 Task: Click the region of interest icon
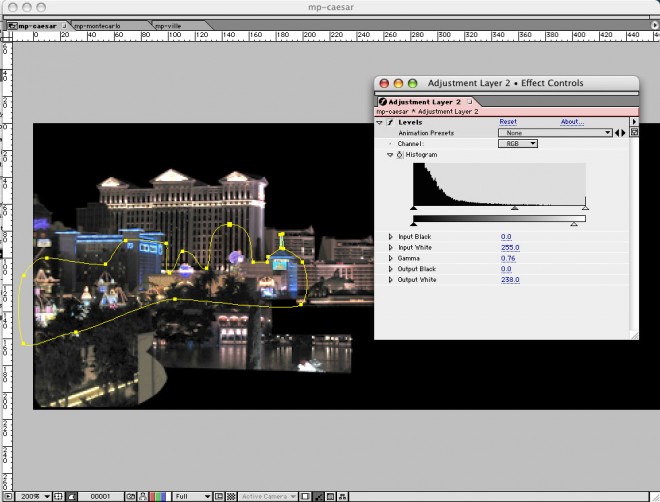click(219, 496)
